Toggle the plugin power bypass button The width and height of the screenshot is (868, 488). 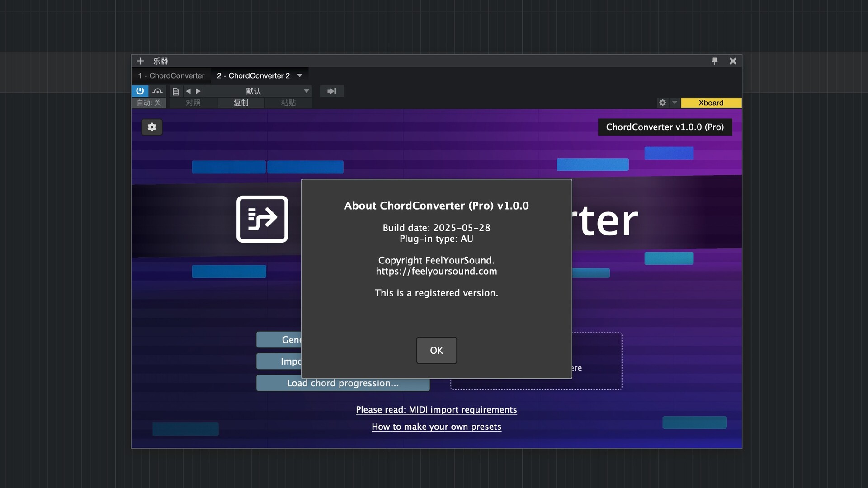pyautogui.click(x=140, y=91)
